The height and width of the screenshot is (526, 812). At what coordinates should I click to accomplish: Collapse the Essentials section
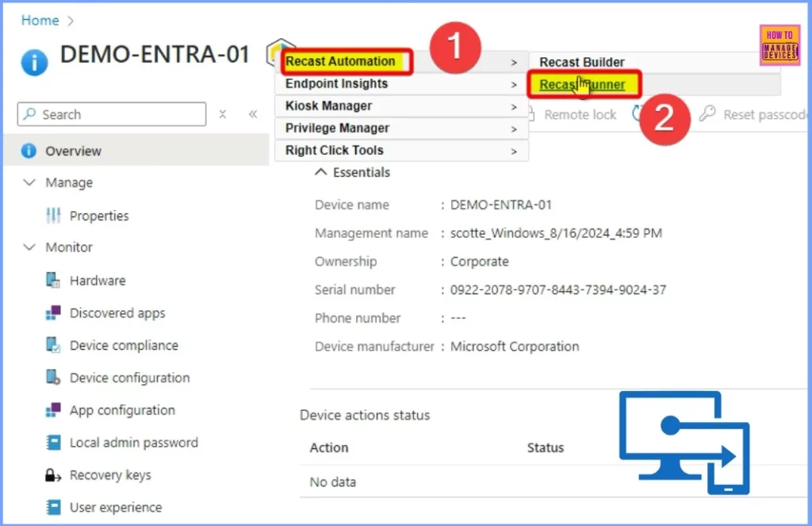tap(321, 172)
